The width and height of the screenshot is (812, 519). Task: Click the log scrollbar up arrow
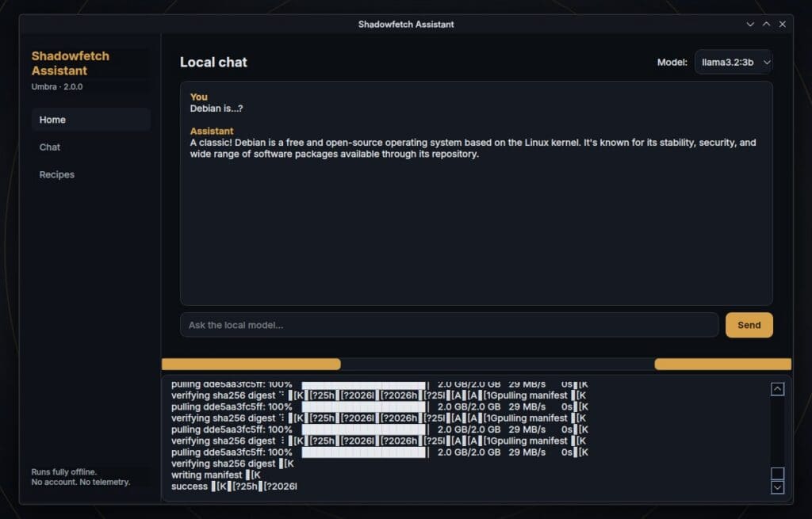coord(777,389)
